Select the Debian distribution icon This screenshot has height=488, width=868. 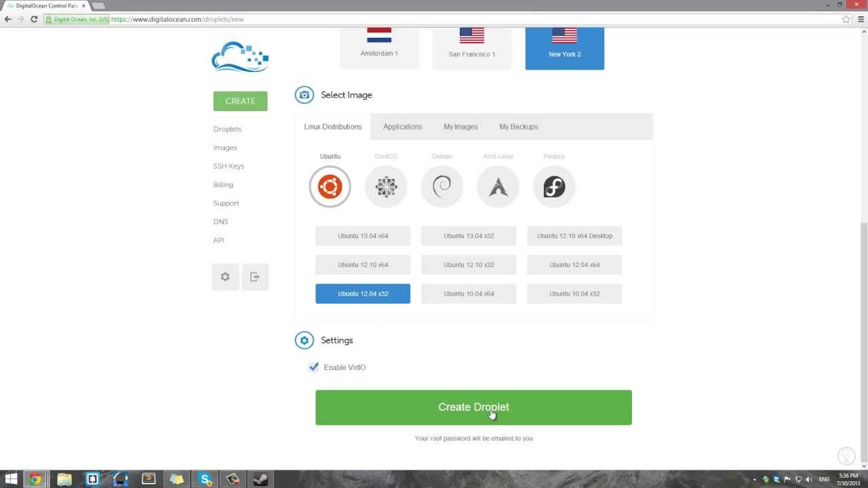click(442, 186)
